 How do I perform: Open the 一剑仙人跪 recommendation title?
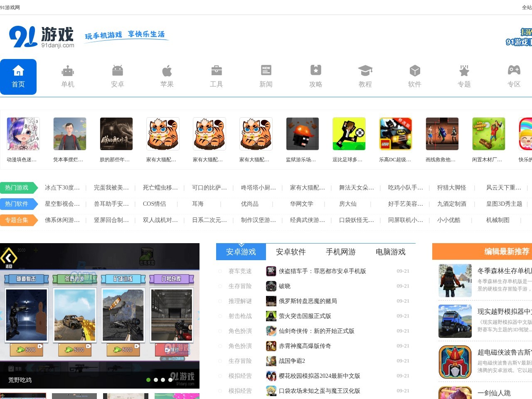tap(494, 393)
